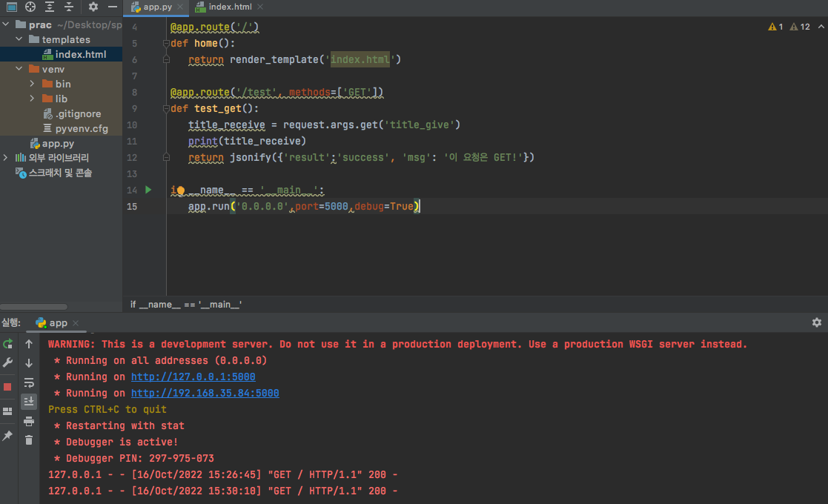Open the http://127.0.0.1:5000 link
The width and height of the screenshot is (828, 504).
coord(193,377)
